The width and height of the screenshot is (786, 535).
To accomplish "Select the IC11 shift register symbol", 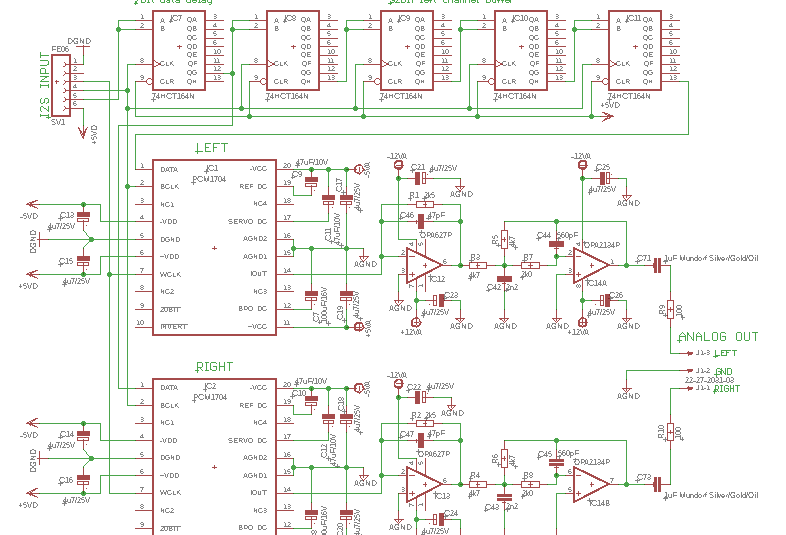I will (x=635, y=50).
